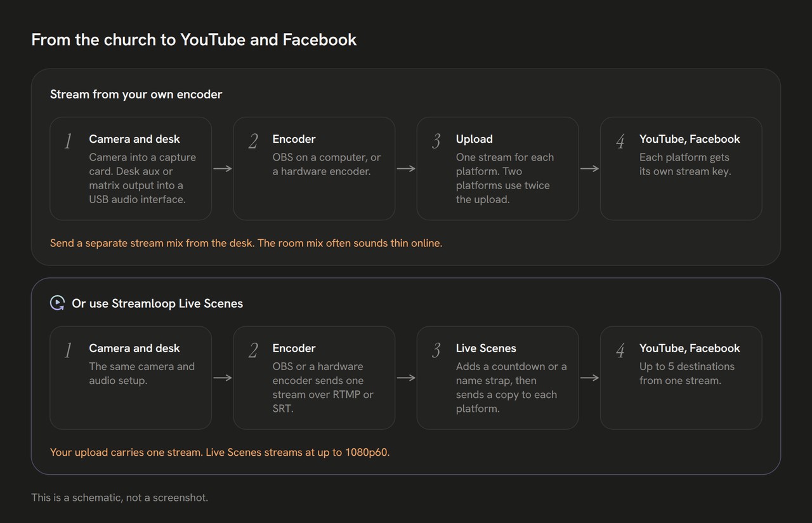Click "Up to 5 destinations from one stream" text
The width and height of the screenshot is (812, 523).
click(x=687, y=374)
